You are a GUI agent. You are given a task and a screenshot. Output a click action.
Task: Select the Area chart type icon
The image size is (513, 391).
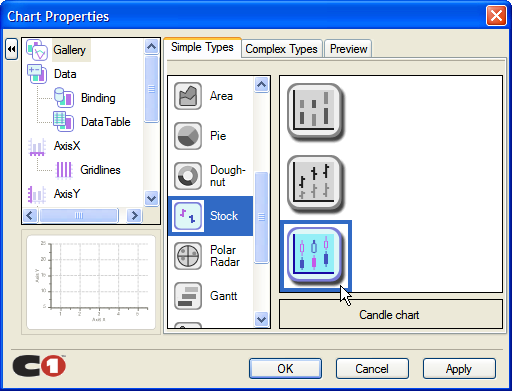click(188, 96)
